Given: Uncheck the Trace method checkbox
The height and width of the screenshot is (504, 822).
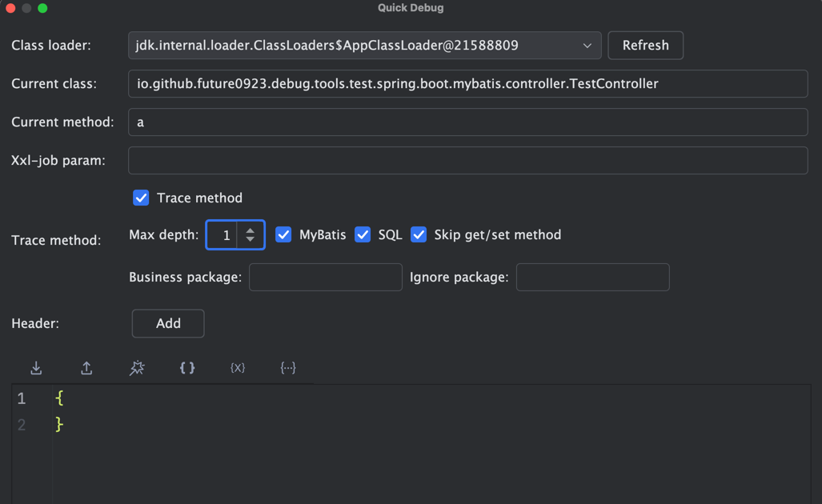Looking at the screenshot, I should click(141, 198).
